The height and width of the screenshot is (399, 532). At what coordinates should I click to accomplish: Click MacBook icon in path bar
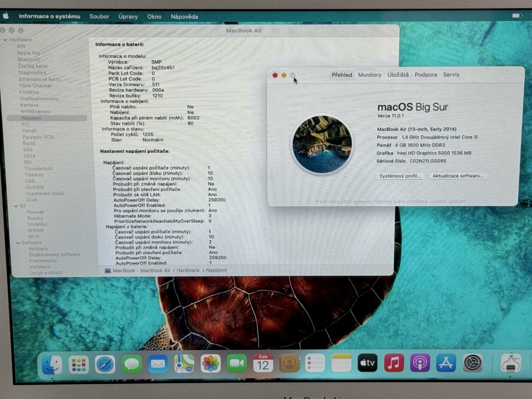pyautogui.click(x=108, y=270)
